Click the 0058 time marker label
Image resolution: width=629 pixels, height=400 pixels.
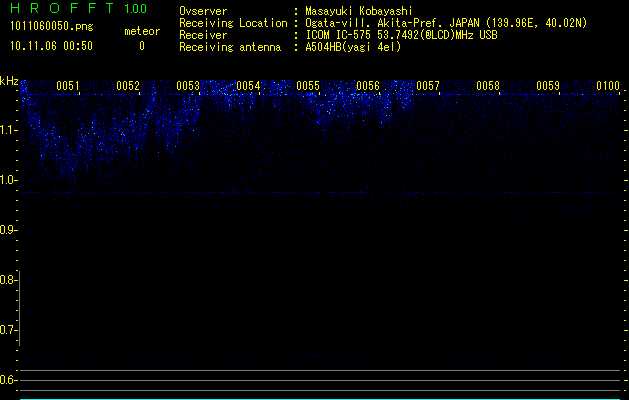pyautogui.click(x=488, y=86)
